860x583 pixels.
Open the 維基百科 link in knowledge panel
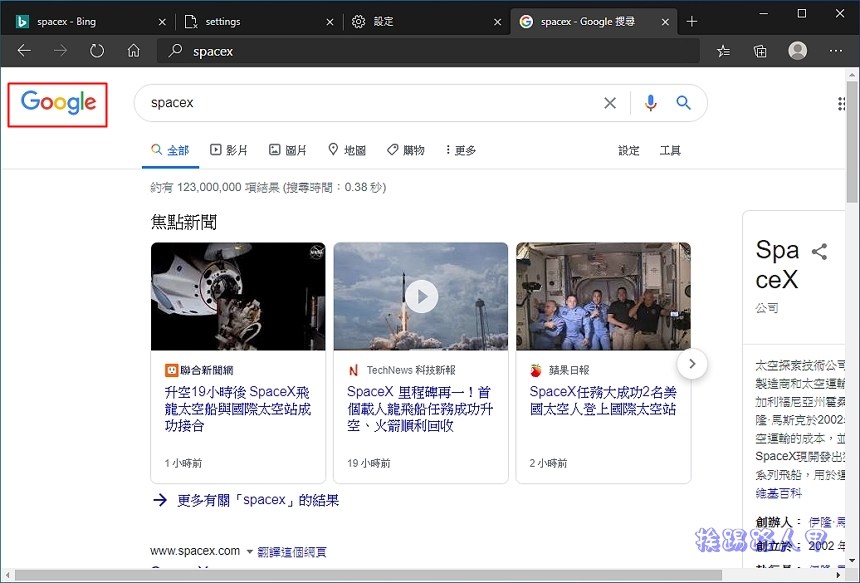click(778, 494)
